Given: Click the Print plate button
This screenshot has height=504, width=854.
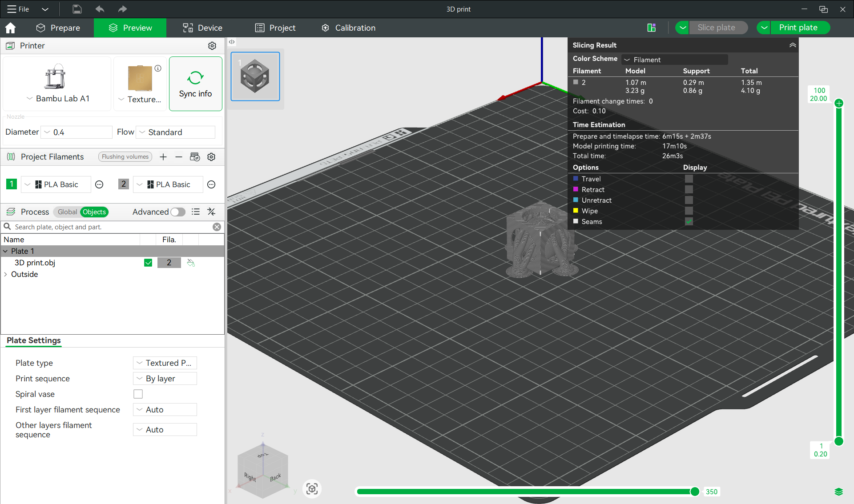Looking at the screenshot, I should coord(798,28).
